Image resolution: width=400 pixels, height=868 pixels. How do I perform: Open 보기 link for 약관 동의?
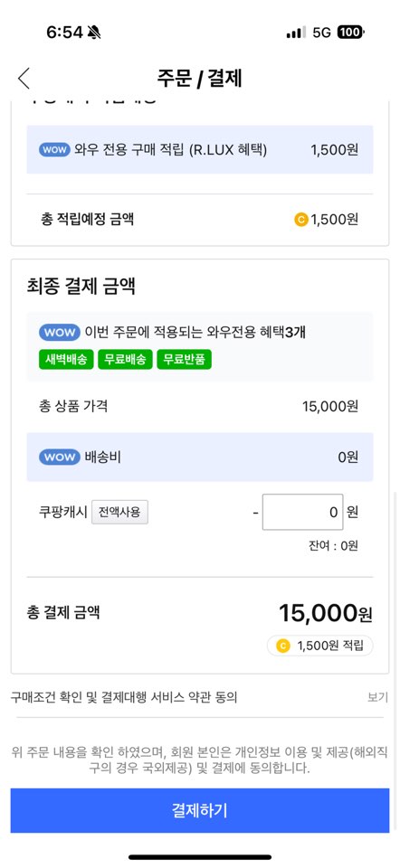[x=378, y=697]
